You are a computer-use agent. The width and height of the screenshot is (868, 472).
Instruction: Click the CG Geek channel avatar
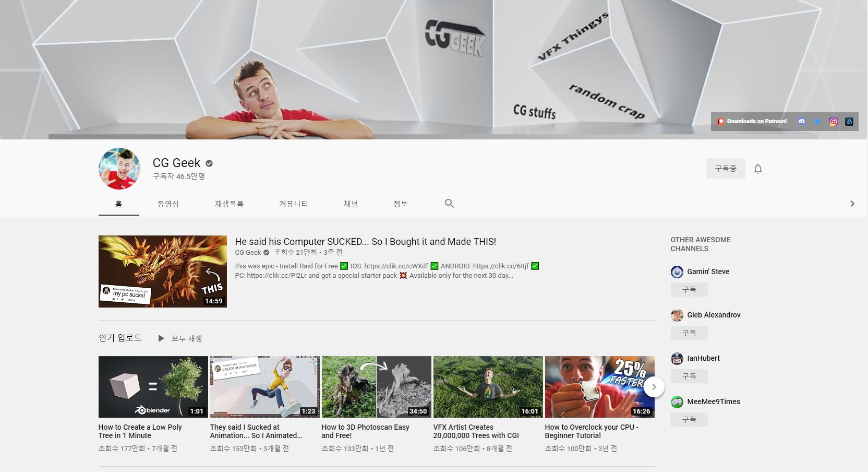click(119, 169)
